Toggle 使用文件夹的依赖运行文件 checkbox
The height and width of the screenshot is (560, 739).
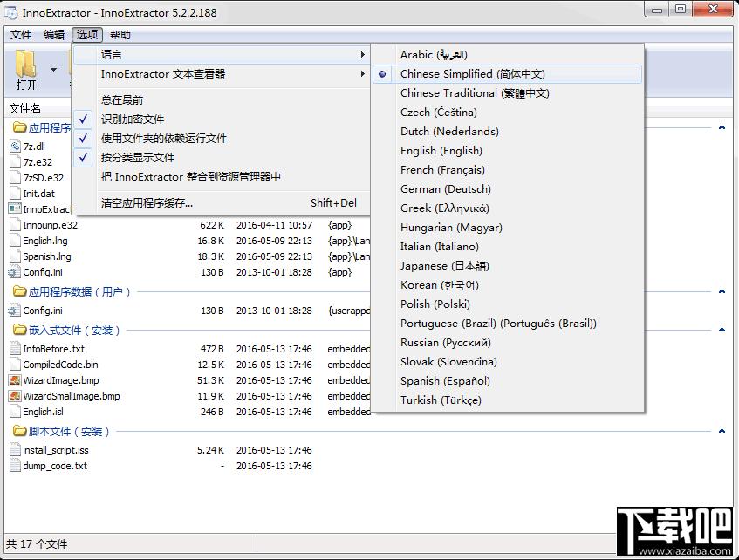pyautogui.click(x=84, y=138)
